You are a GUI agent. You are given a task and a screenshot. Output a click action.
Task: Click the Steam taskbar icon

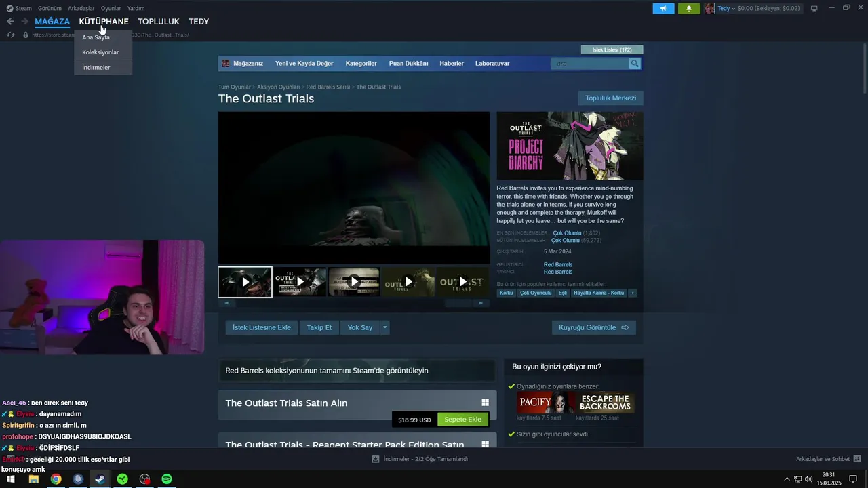100,479
